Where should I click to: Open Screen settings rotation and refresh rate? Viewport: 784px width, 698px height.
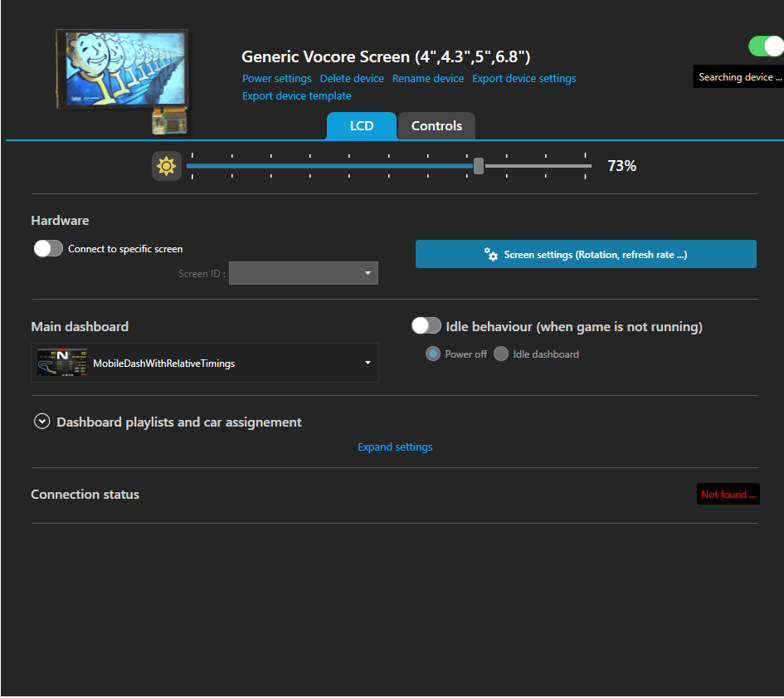(586, 255)
